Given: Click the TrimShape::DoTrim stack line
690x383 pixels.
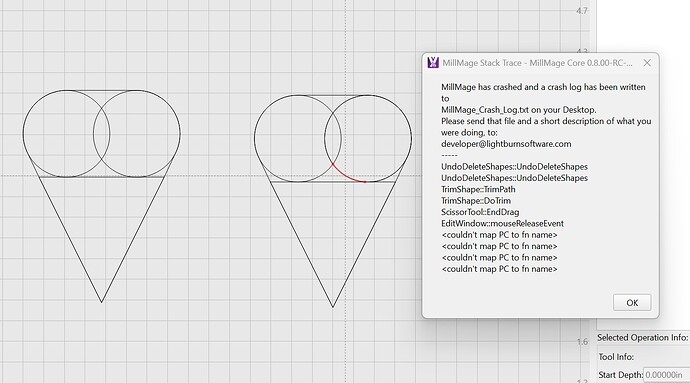Looking at the screenshot, I should [476, 201].
